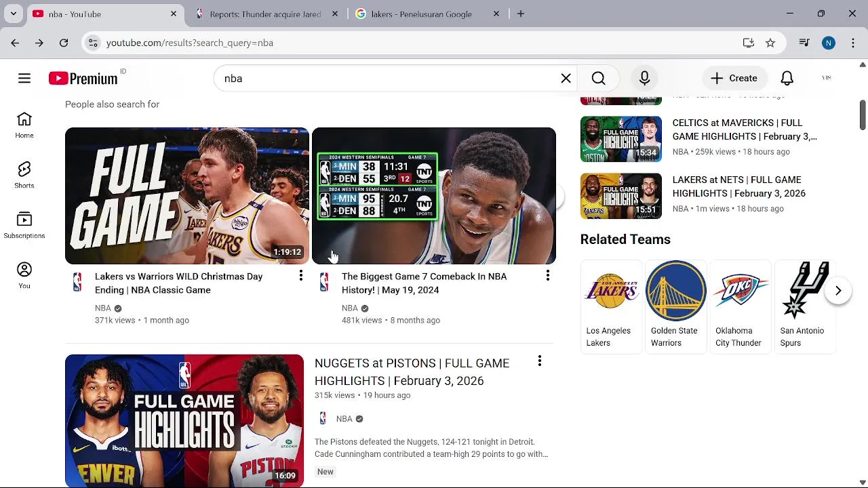Open NBA channel avatar under the Lakers vs Warriors video

77,282
